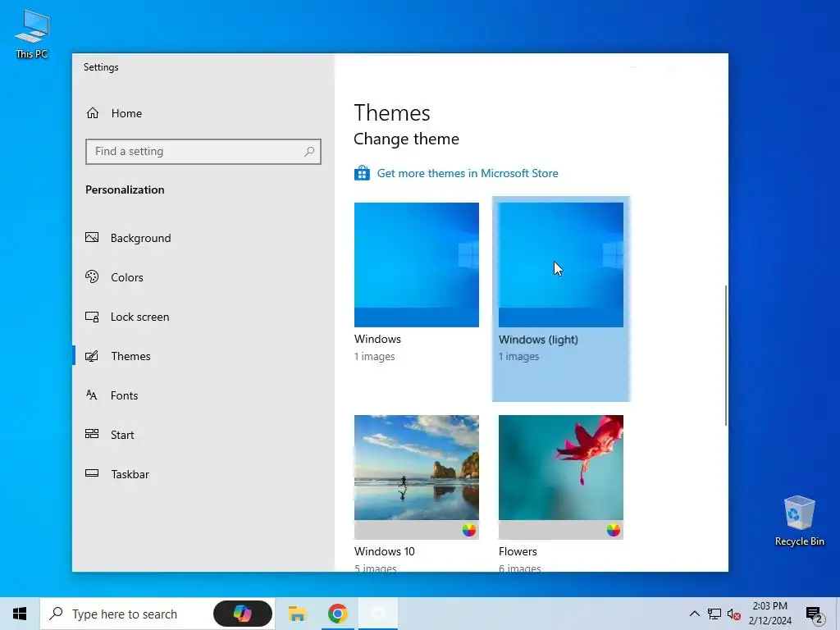Click the Flowers theme name label

coord(518,551)
